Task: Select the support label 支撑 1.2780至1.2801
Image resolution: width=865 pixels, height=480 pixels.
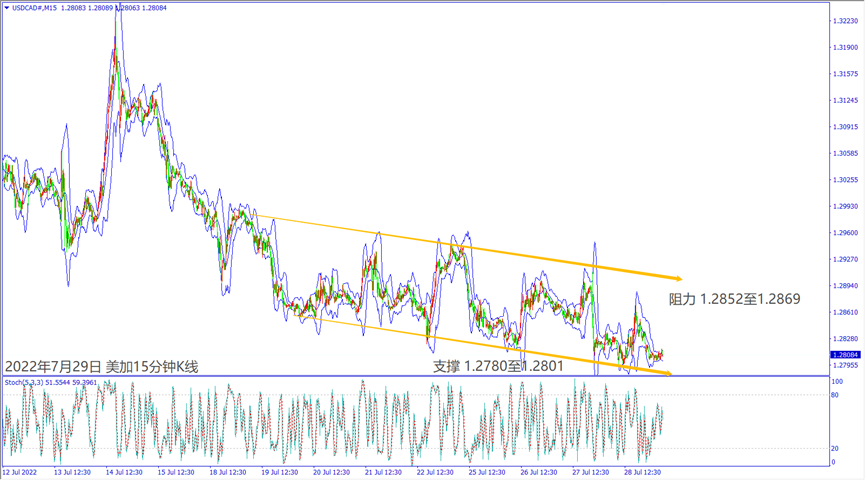Action: click(x=498, y=366)
